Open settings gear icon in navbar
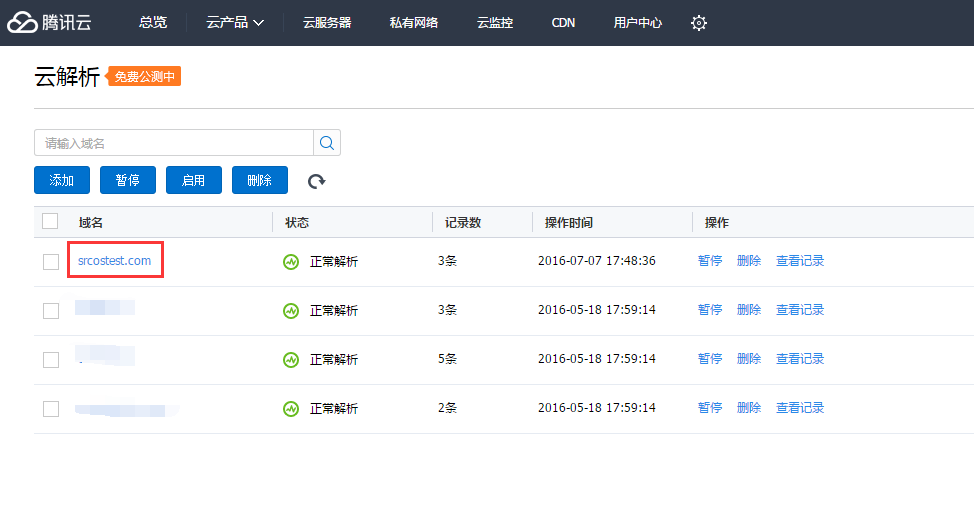Viewport: 974px width, 526px height. (699, 23)
